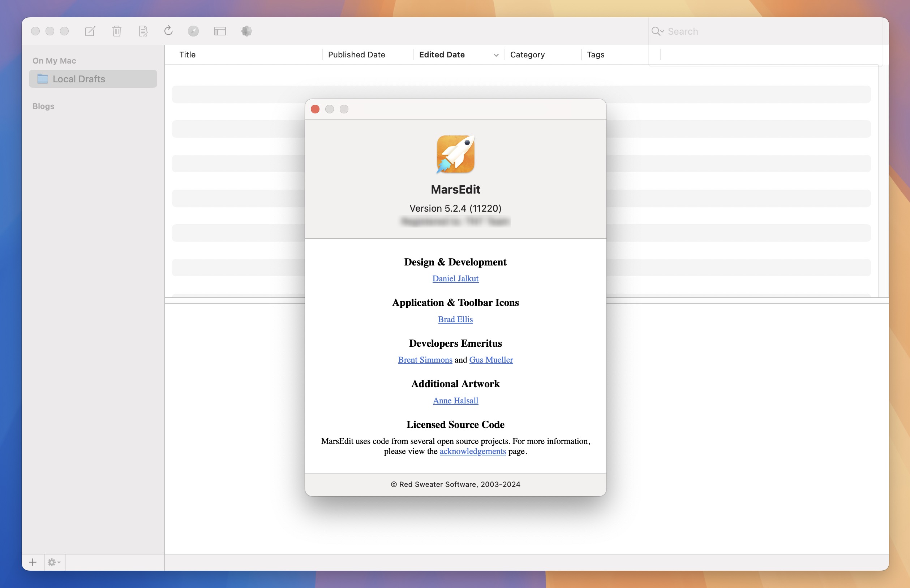The height and width of the screenshot is (588, 910).
Task: Click the Version 5.2.4 (11220) text
Action: [x=455, y=208]
